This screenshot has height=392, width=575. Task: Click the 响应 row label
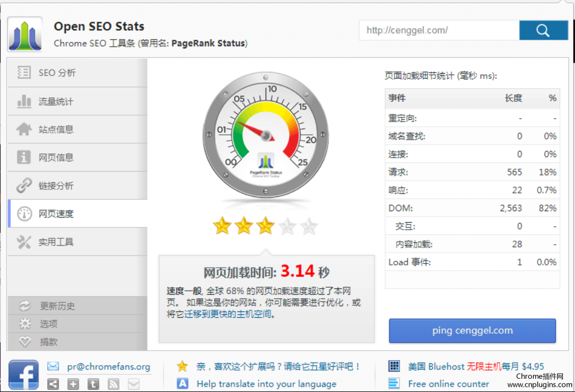(x=398, y=190)
